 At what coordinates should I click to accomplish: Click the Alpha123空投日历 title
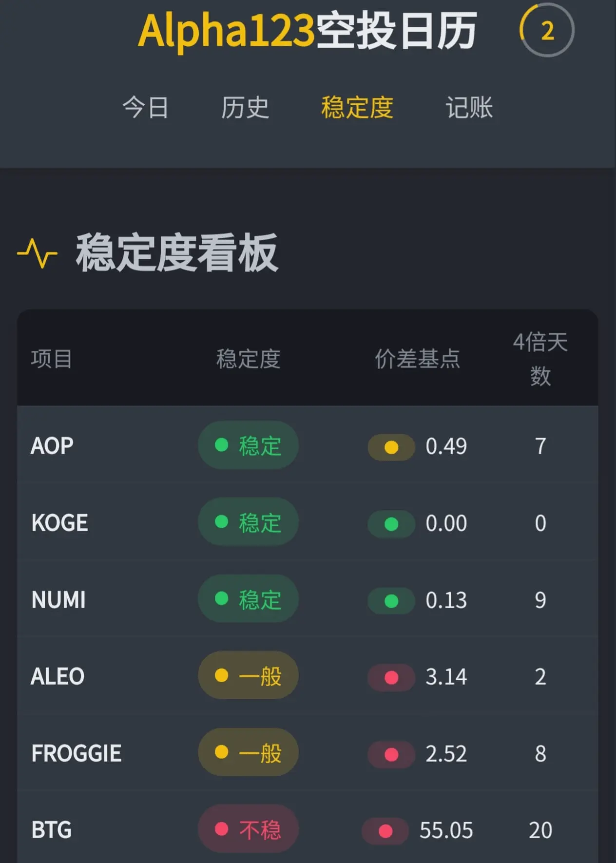coord(308,31)
